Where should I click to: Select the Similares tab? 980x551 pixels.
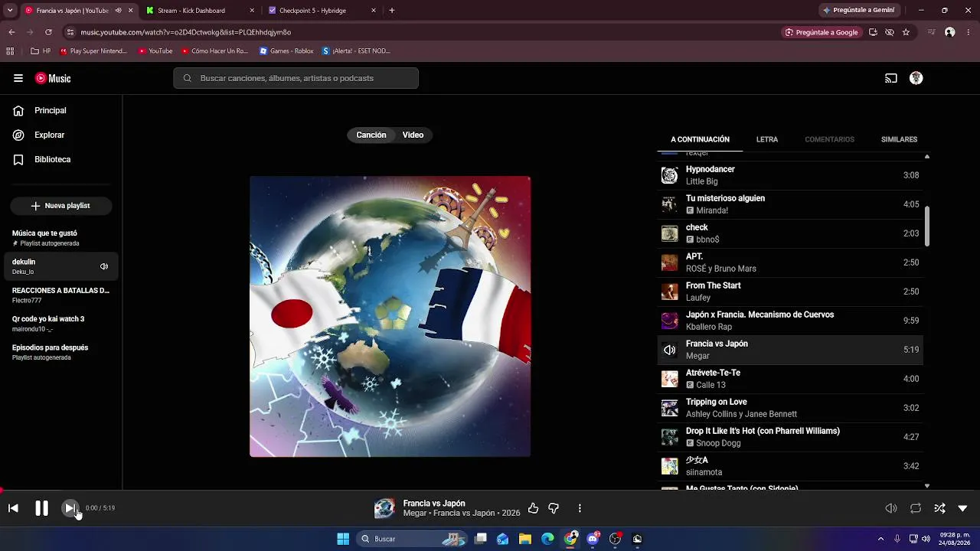coord(899,139)
